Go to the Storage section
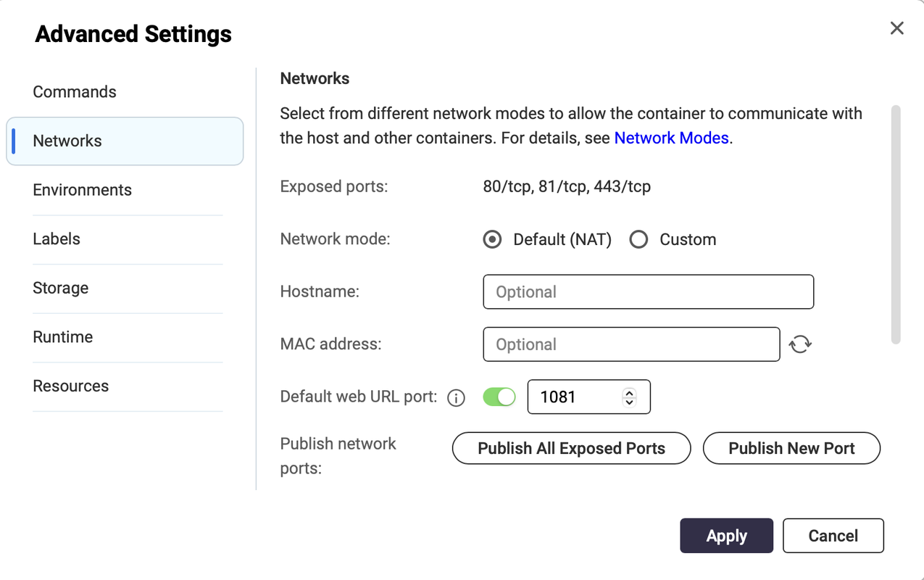924x580 pixels. [61, 288]
